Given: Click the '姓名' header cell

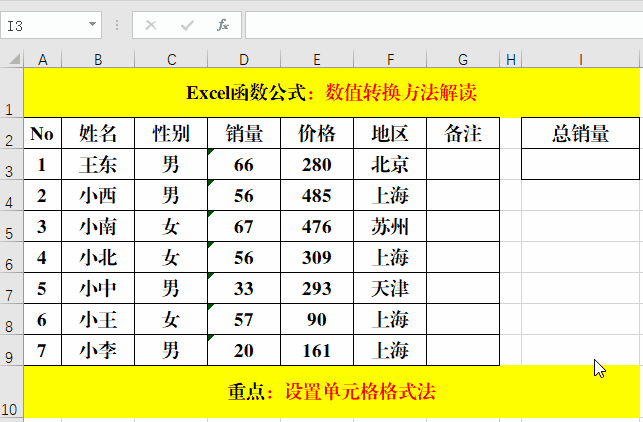Looking at the screenshot, I should [x=98, y=133].
